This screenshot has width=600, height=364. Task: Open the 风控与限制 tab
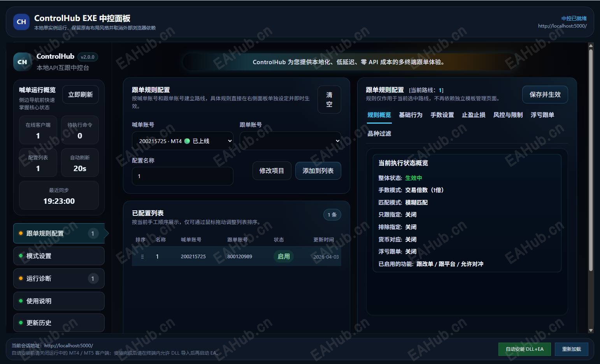pyautogui.click(x=508, y=115)
